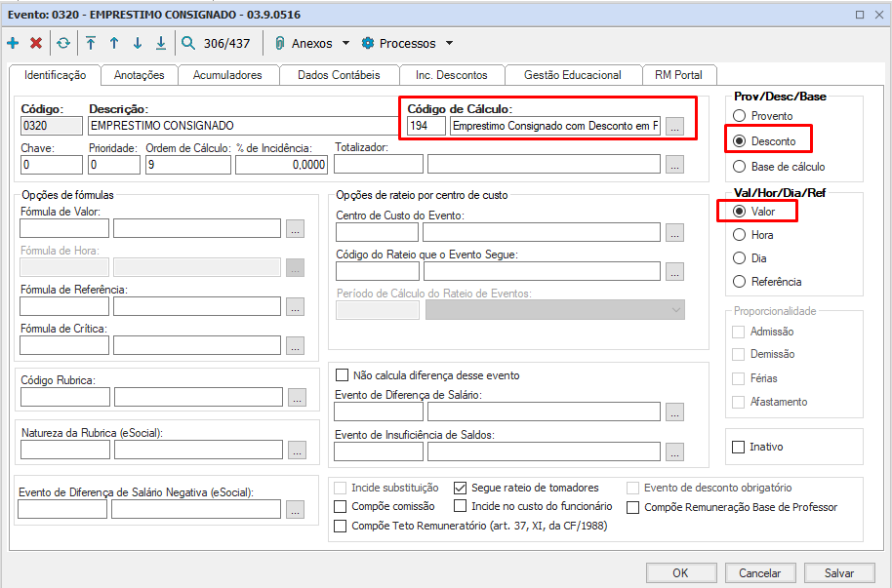This screenshot has width=892, height=588.
Task: Jump to last record arrow icon
Action: click(161, 43)
